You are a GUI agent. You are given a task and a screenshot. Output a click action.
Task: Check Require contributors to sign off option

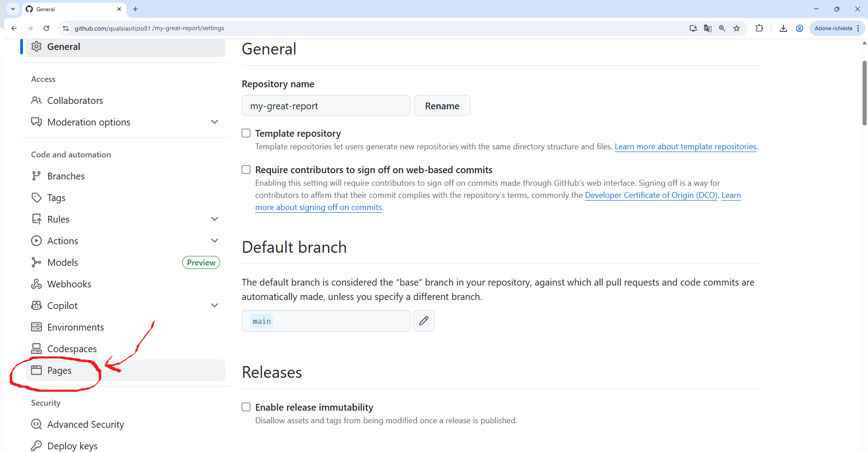click(x=246, y=170)
